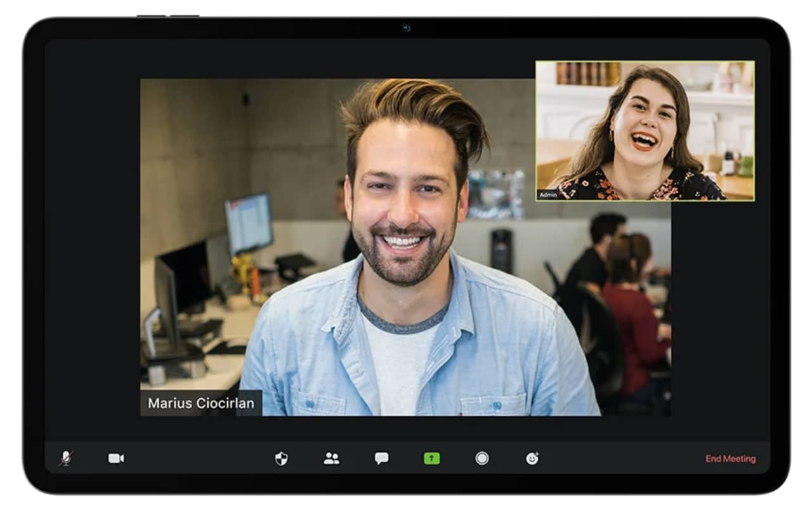The width and height of the screenshot is (812, 518).
Task: Open the Security shield options
Action: coord(282,458)
